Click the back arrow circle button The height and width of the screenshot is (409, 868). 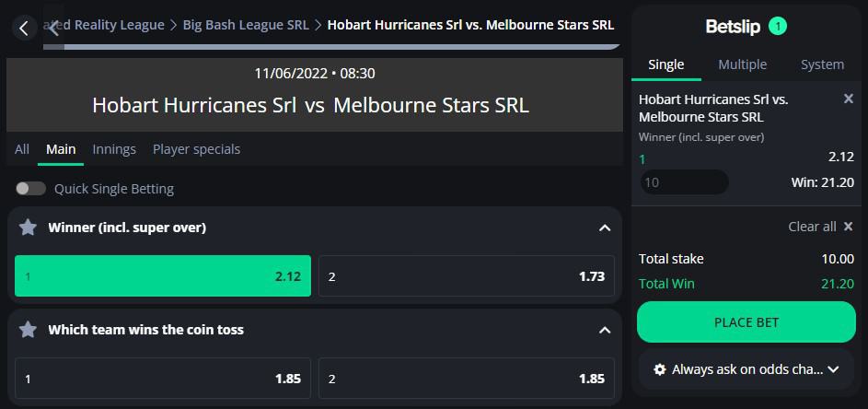(24, 29)
